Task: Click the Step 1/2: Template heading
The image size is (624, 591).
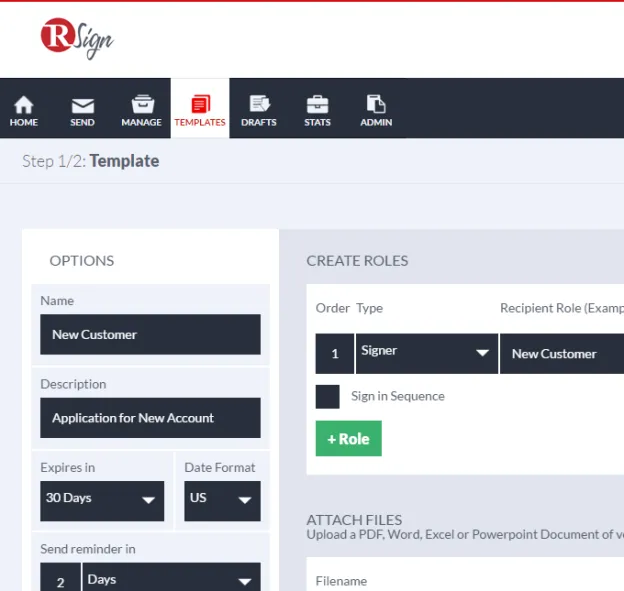Action: [91, 161]
